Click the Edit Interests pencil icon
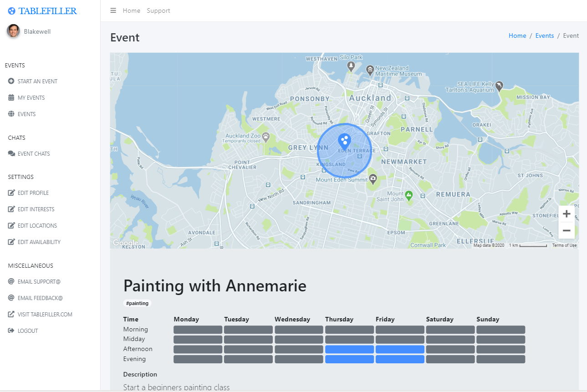The image size is (587, 392). (x=11, y=209)
